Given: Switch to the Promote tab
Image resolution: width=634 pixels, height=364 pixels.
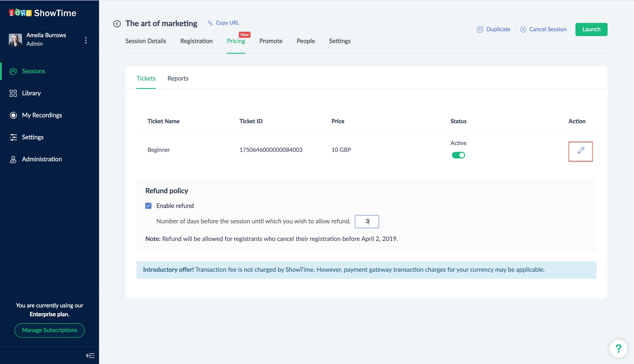Looking at the screenshot, I should [x=271, y=41].
